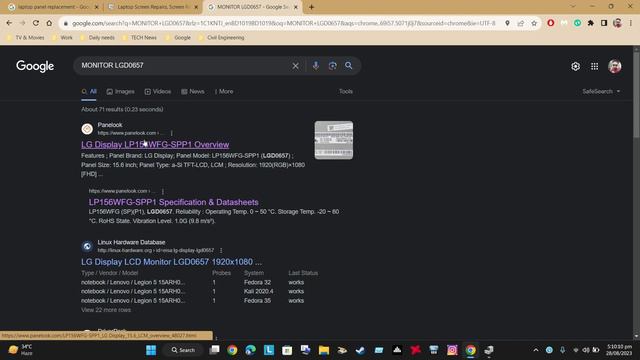Search by image with Lens icon
The image size is (640, 360).
pyautogui.click(x=332, y=66)
